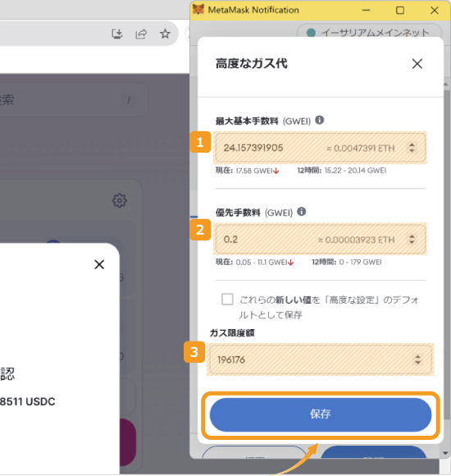Maximize the MetaMask Notification window

pyautogui.click(x=399, y=10)
